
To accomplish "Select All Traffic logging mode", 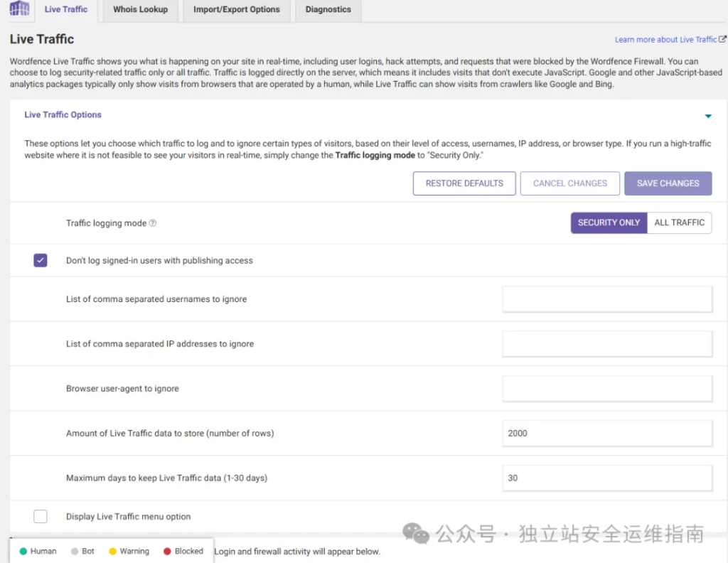I will point(679,222).
